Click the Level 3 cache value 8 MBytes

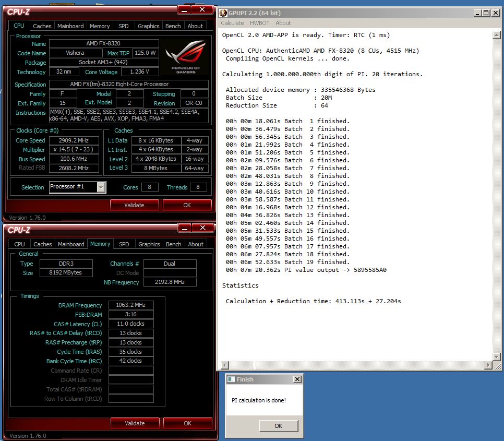tap(155, 168)
